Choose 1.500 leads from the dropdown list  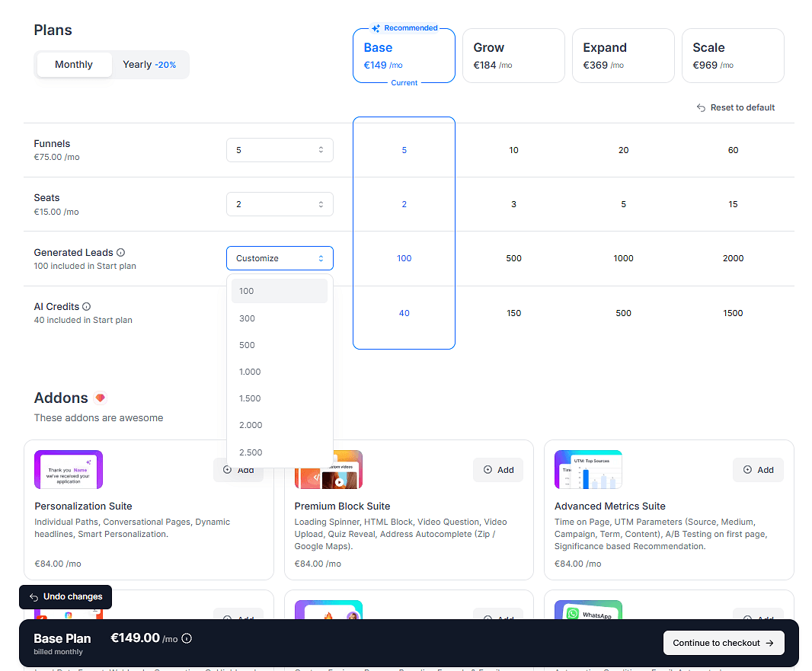pos(280,398)
